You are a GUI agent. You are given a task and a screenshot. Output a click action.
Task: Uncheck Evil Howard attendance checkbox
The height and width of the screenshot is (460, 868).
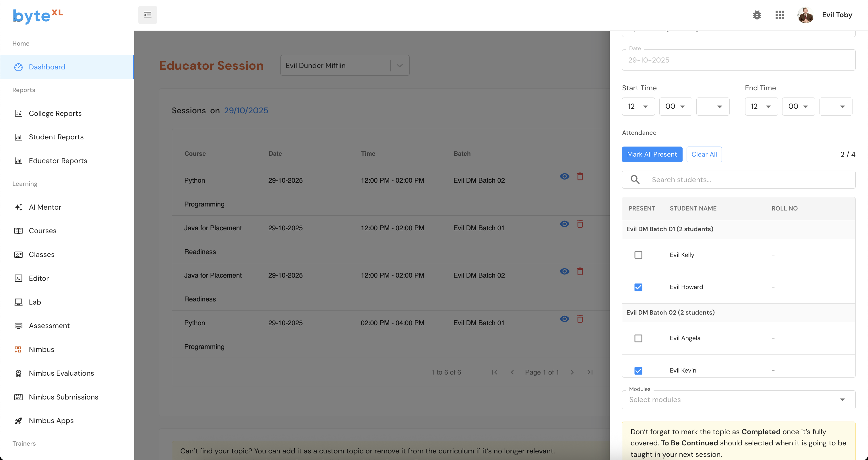click(x=638, y=287)
